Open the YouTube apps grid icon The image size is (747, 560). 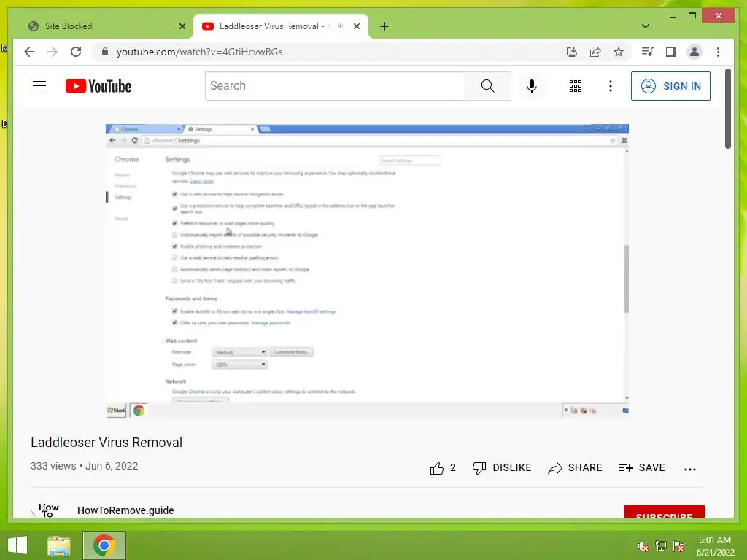click(575, 86)
